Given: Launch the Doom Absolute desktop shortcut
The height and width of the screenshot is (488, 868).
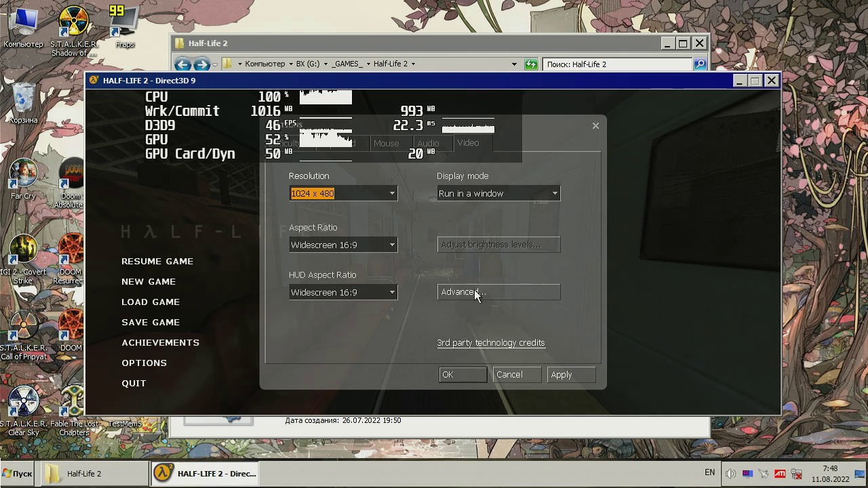Looking at the screenshot, I should [71, 184].
